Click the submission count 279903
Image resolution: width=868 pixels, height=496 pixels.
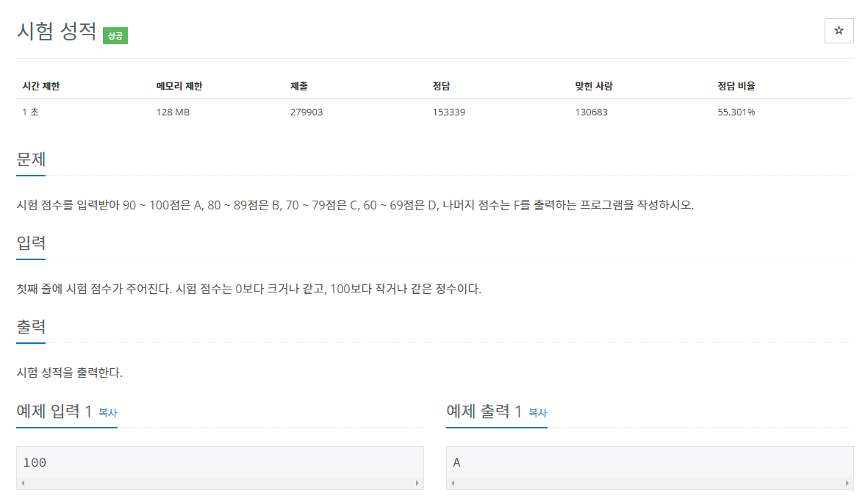pyautogui.click(x=306, y=112)
